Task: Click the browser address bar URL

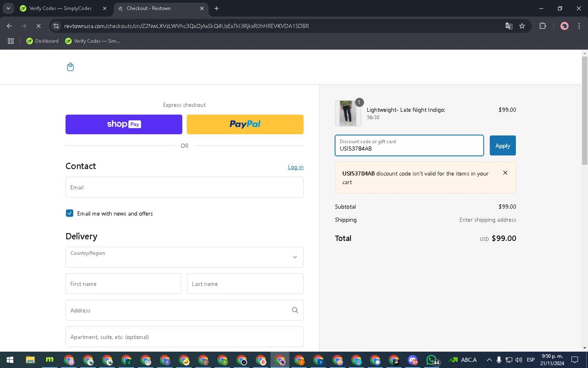Action: click(187, 26)
